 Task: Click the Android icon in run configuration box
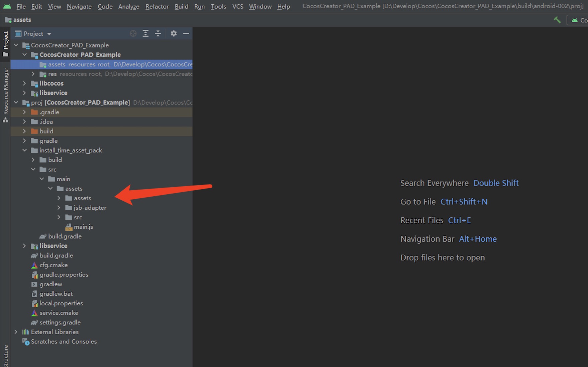click(x=575, y=20)
